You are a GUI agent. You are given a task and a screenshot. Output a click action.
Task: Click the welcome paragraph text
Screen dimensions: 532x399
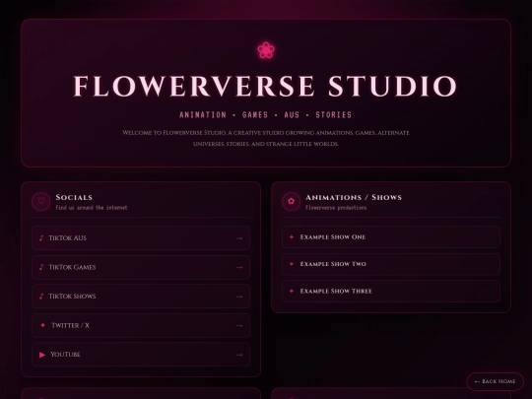pyautogui.click(x=266, y=138)
